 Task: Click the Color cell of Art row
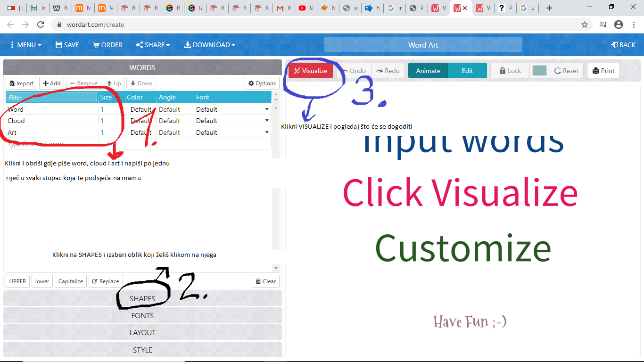(x=140, y=132)
